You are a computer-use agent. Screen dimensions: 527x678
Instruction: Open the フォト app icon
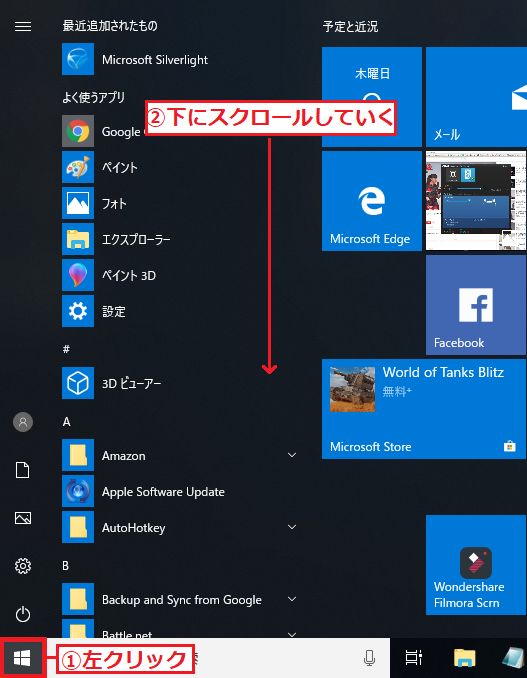(x=78, y=203)
